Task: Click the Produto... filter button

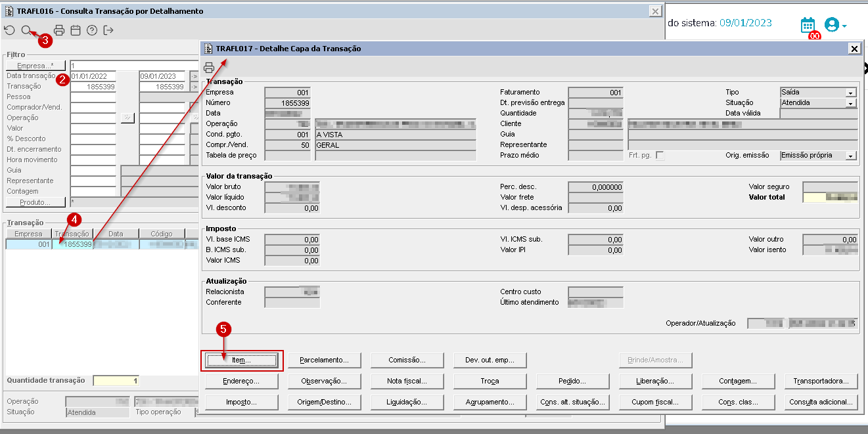Action: (35, 202)
